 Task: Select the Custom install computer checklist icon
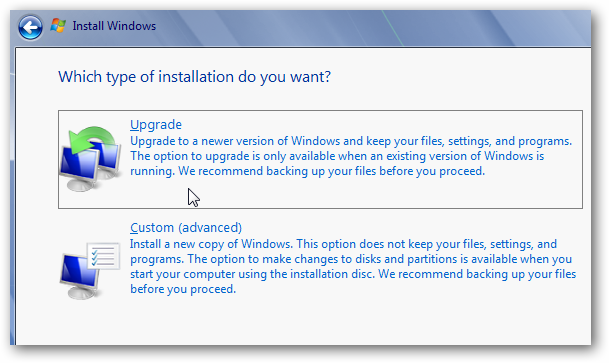tap(90, 270)
